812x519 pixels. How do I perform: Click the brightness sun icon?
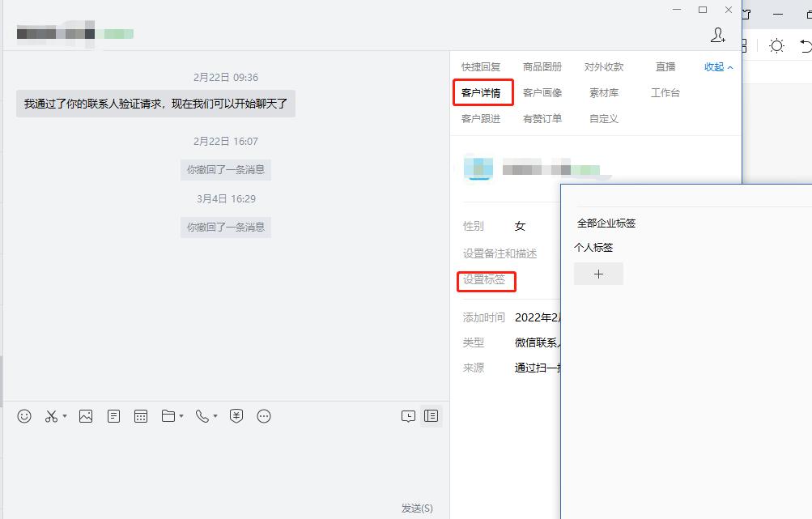click(776, 46)
